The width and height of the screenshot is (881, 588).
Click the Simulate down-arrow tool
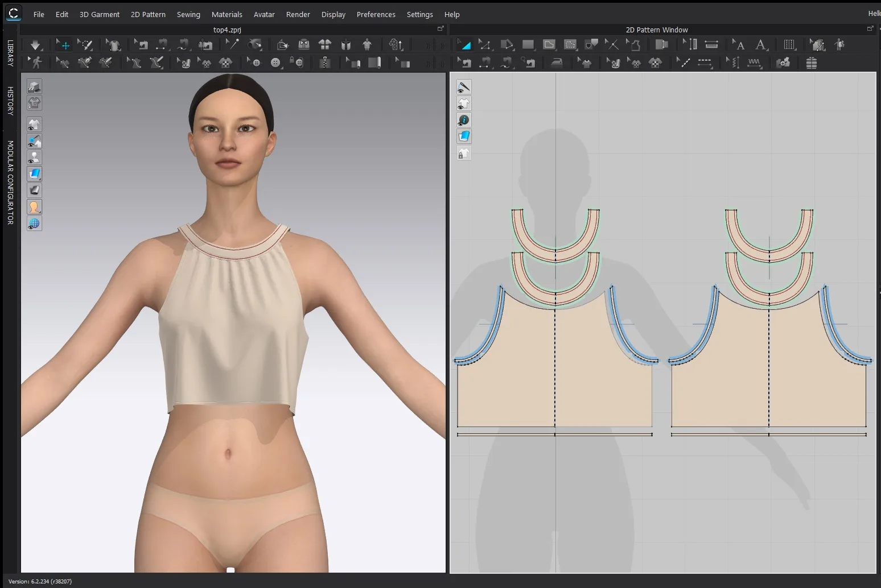point(35,45)
